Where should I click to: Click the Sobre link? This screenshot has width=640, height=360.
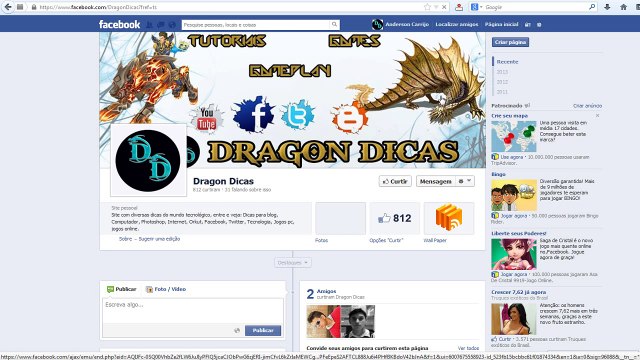pyautogui.click(x=125, y=239)
